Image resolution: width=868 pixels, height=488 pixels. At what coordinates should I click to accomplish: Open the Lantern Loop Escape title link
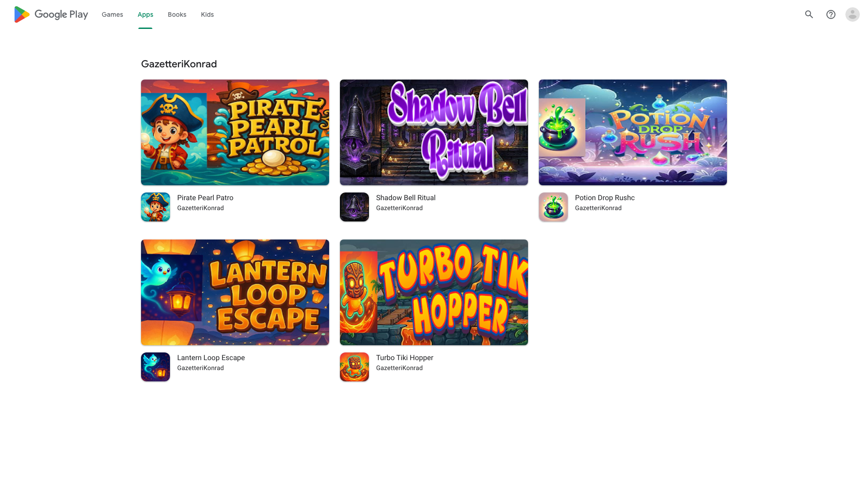(x=211, y=358)
